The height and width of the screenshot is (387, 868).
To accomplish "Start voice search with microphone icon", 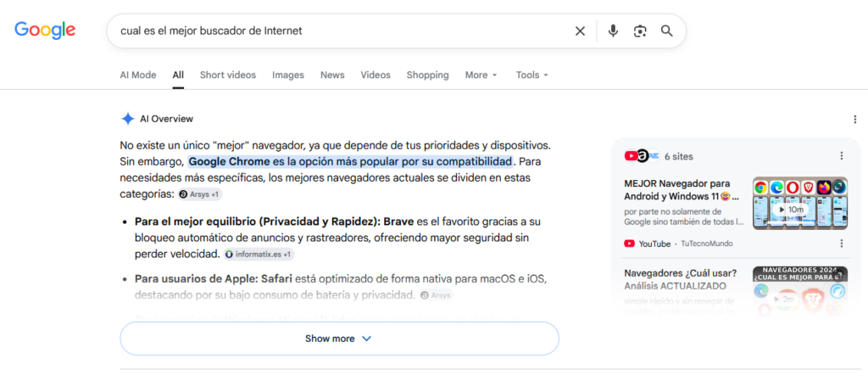I will pyautogui.click(x=613, y=31).
